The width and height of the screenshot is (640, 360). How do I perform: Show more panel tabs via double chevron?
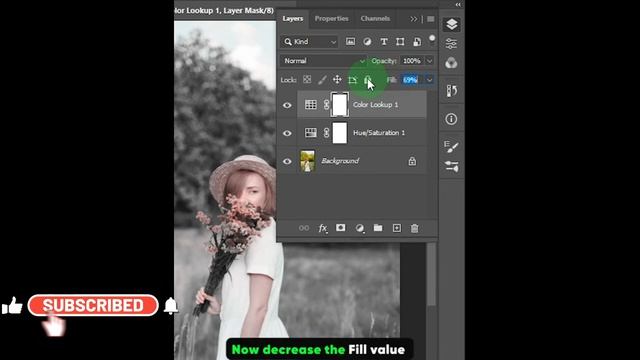point(414,19)
